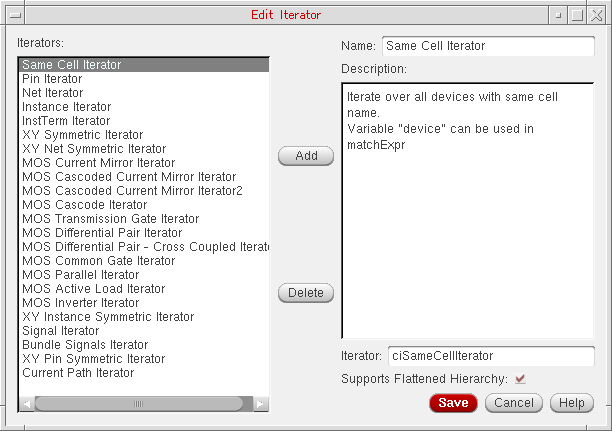
Task: Select XY Symmetric Iterator
Action: (144, 135)
